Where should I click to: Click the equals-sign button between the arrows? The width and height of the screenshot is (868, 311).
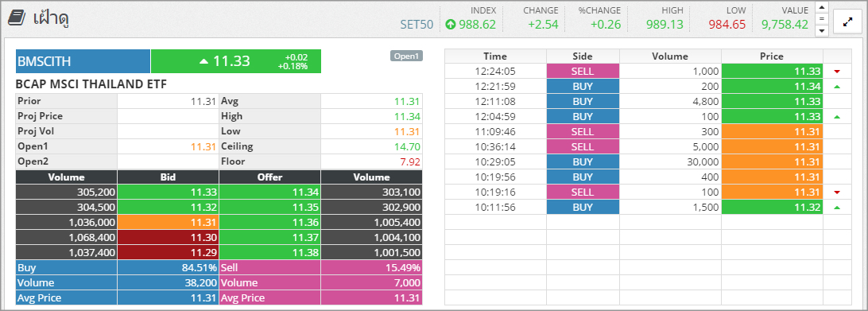(822, 19)
